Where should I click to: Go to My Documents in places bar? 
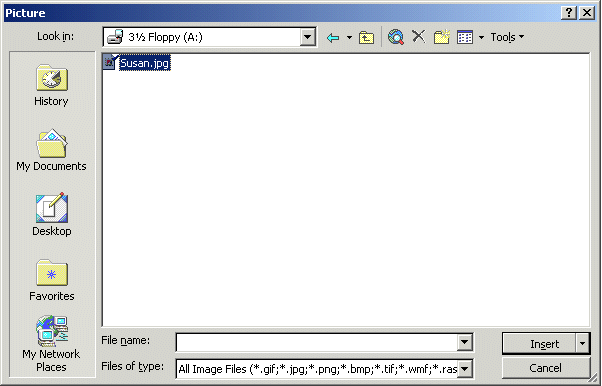51,150
